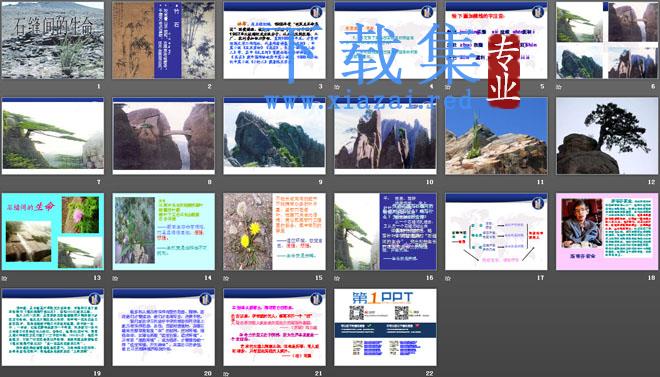Select slide 1 title thumbnail 石缝间的生命

pyautogui.click(x=53, y=40)
